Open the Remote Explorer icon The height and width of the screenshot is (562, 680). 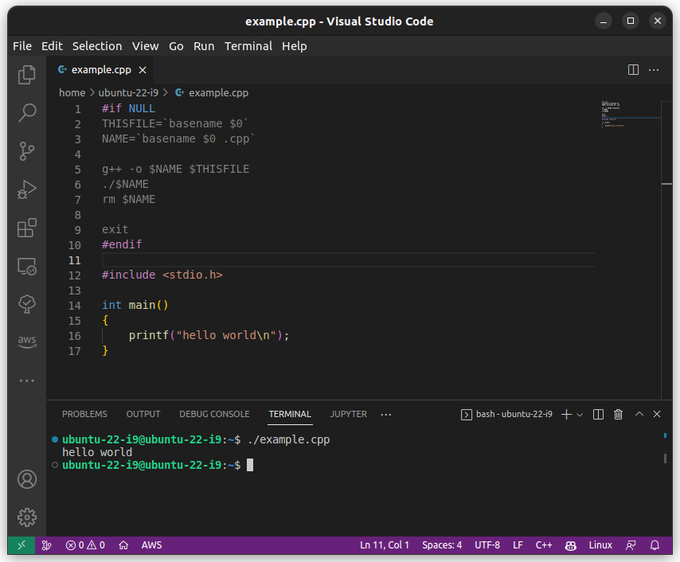tap(27, 266)
